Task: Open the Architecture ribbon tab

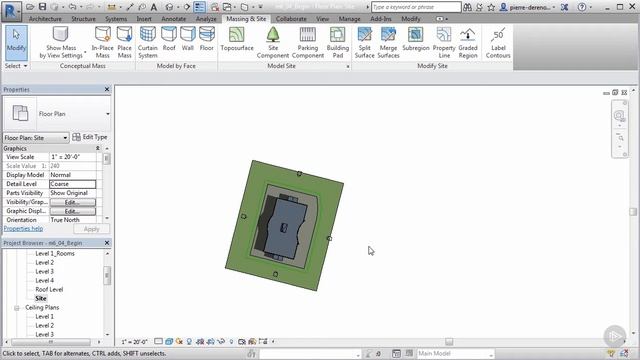Action: click(45, 19)
